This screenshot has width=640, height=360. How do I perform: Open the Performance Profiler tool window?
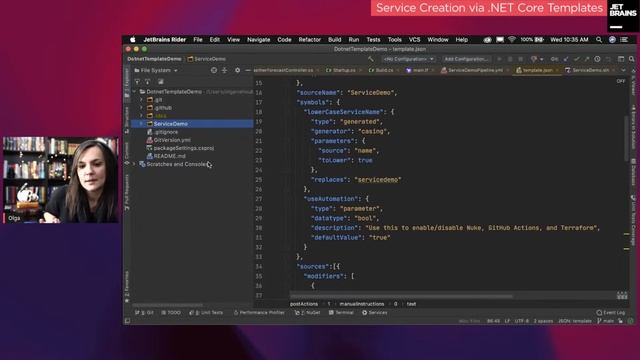259,313
